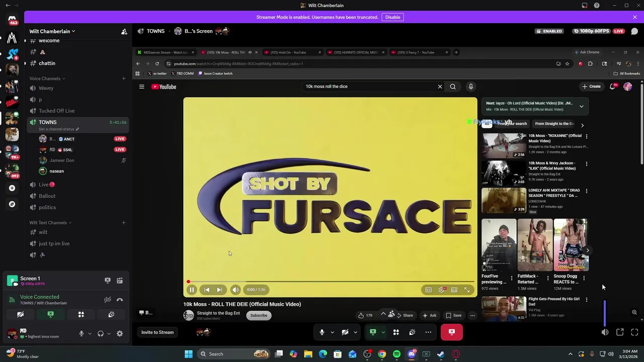
Task: Open Discover servers compass icon
Action: point(12,204)
